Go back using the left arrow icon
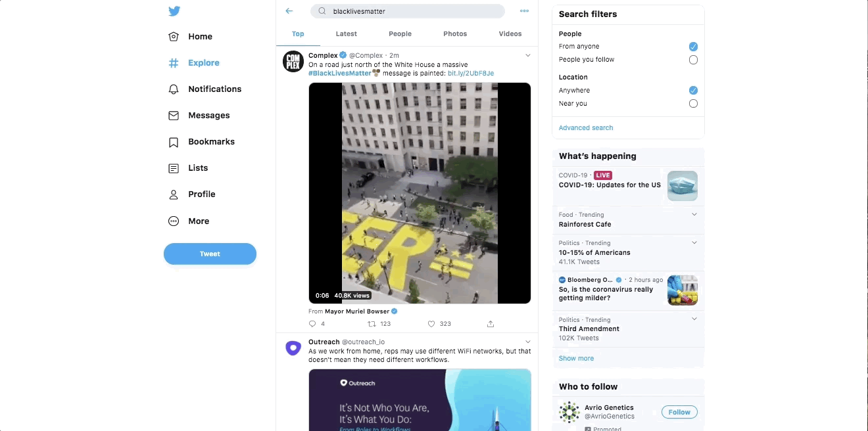 point(289,11)
